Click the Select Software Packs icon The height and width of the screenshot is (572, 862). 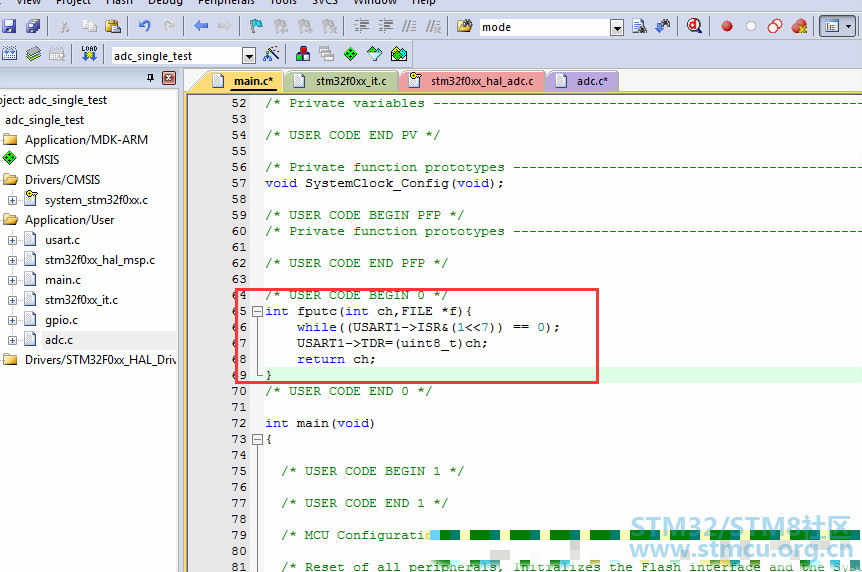pyautogui.click(x=374, y=54)
